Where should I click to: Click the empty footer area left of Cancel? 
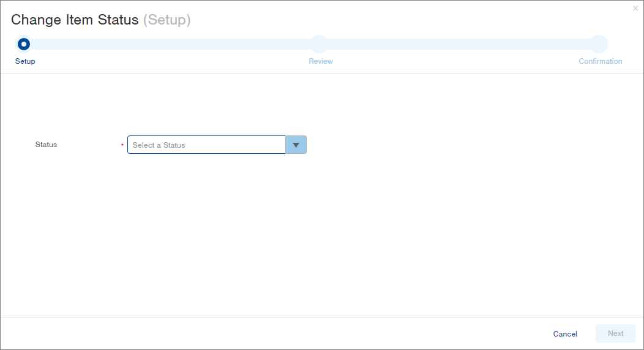pyautogui.click(x=275, y=333)
